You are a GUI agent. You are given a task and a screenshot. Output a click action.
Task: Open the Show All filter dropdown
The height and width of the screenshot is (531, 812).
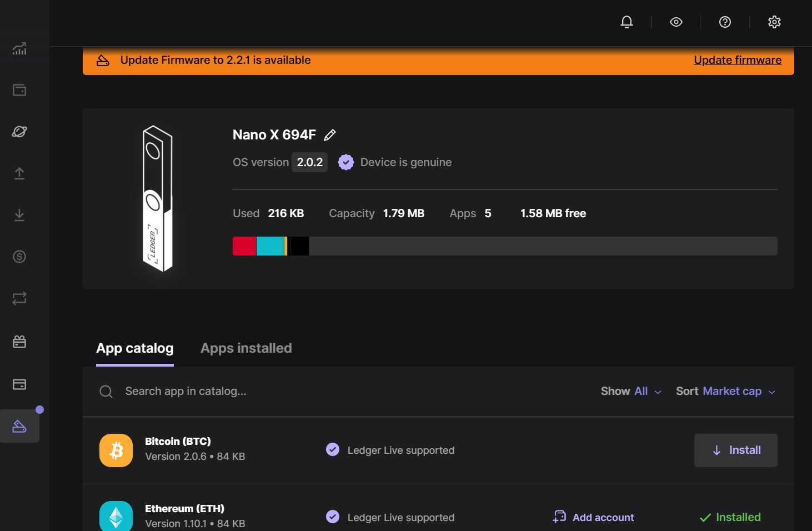tap(631, 392)
